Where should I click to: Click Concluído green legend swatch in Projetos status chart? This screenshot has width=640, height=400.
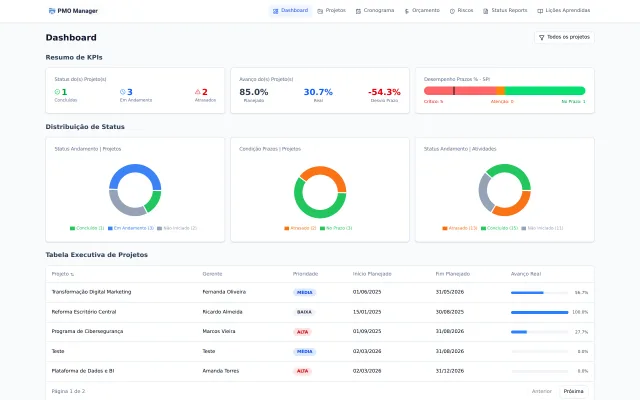(72, 228)
